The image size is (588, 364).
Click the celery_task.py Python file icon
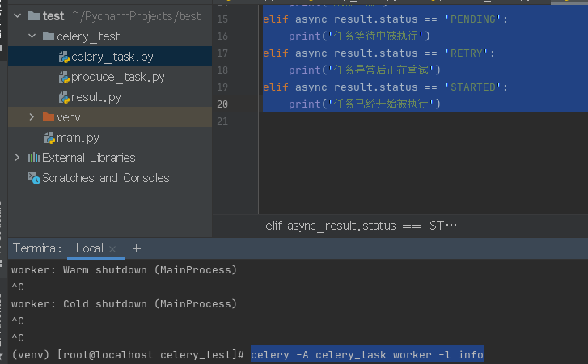tap(64, 57)
